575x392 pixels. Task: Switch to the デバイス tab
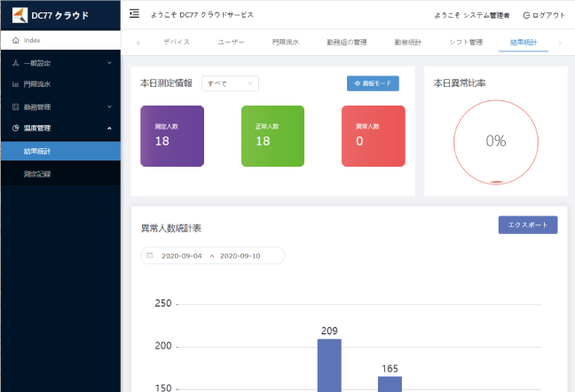[x=176, y=42]
